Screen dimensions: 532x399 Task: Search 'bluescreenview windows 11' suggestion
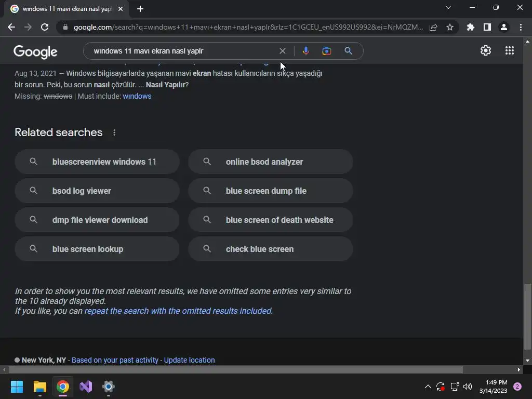[97, 162]
